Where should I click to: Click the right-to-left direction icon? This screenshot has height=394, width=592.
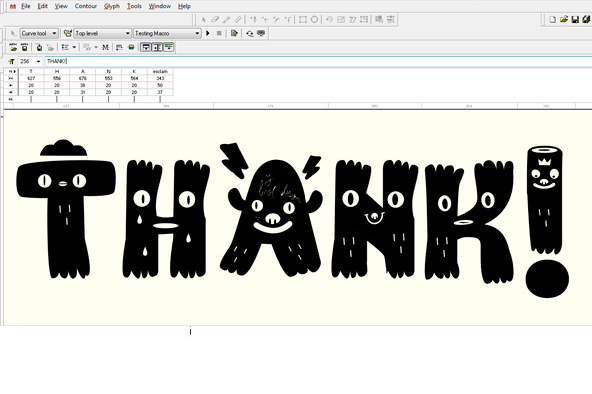click(119, 47)
